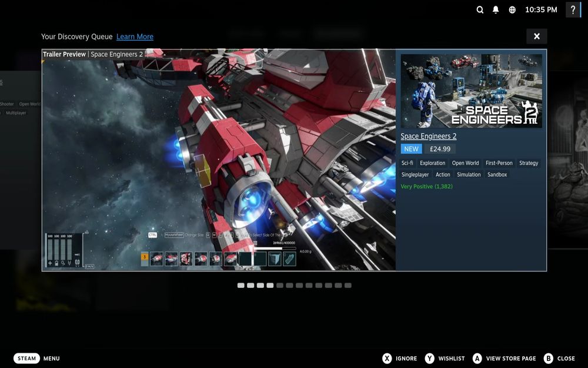
Task: Click the B Close button
Action: [560, 359]
